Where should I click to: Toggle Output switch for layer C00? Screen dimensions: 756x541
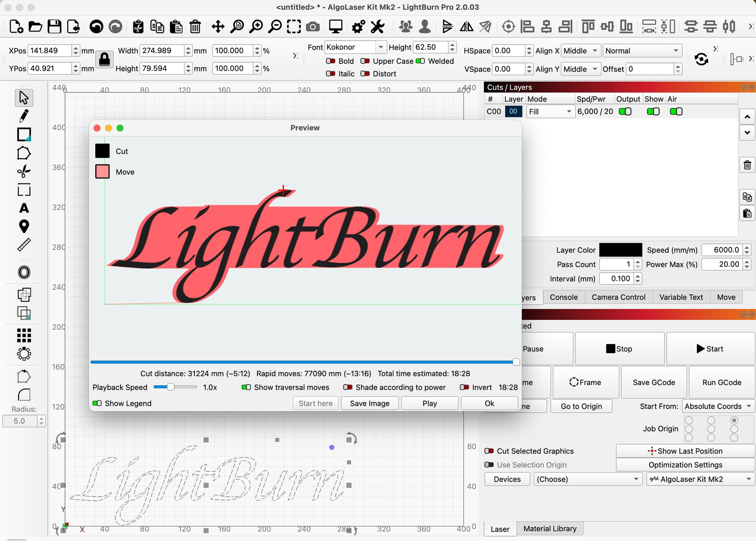tap(625, 112)
